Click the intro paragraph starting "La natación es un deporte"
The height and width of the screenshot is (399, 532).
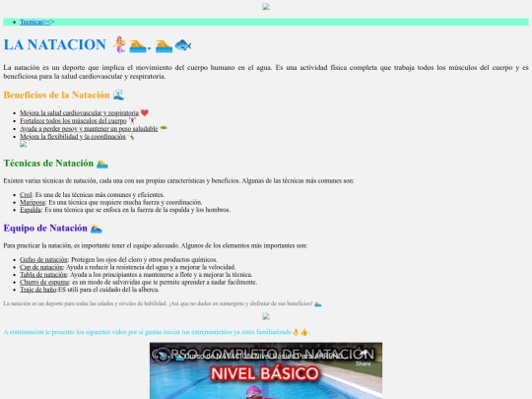coord(266,72)
